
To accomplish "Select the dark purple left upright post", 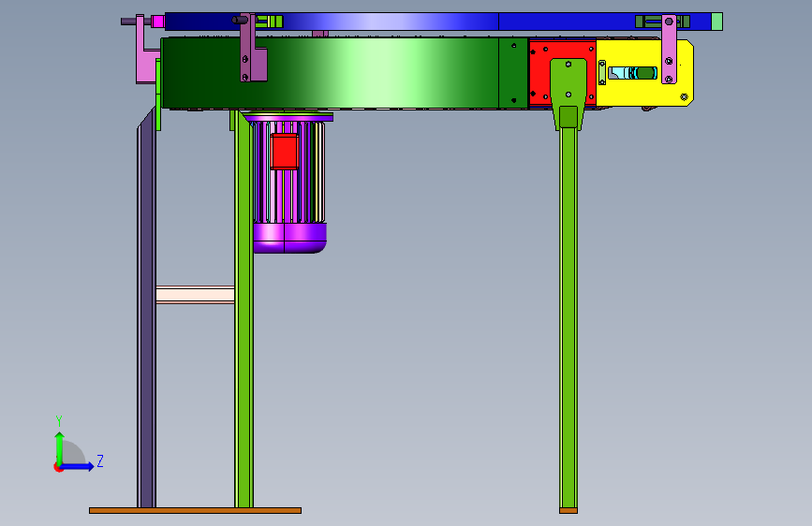I will click(146, 311).
